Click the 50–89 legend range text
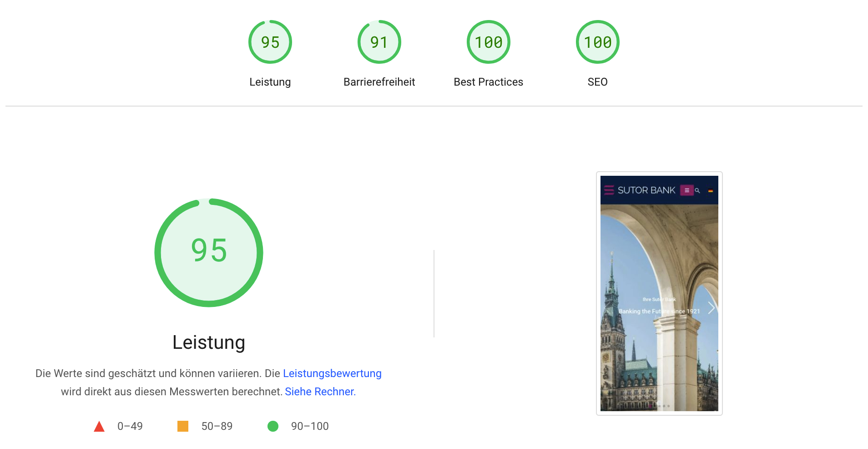 (217, 426)
